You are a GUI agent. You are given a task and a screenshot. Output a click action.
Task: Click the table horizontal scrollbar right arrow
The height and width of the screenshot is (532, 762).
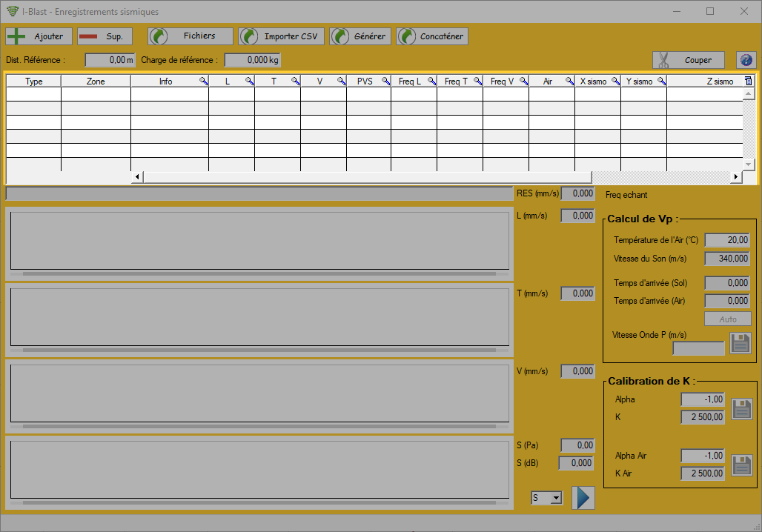(736, 177)
